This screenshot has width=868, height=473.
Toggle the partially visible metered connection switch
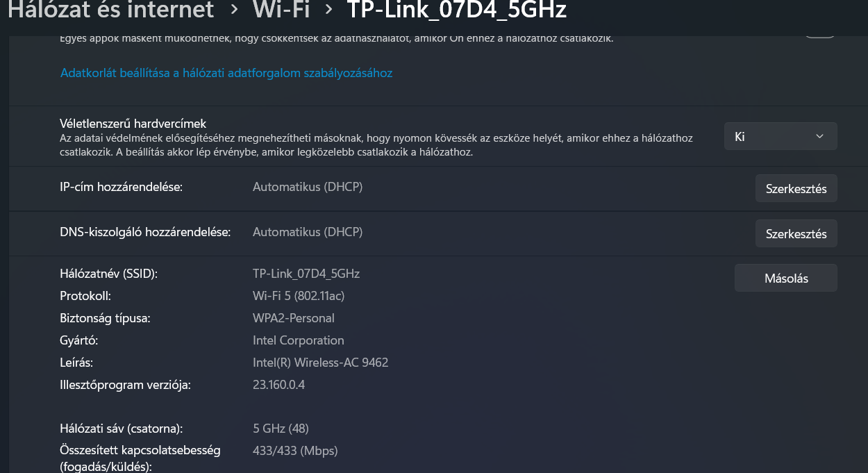pyautogui.click(x=820, y=32)
